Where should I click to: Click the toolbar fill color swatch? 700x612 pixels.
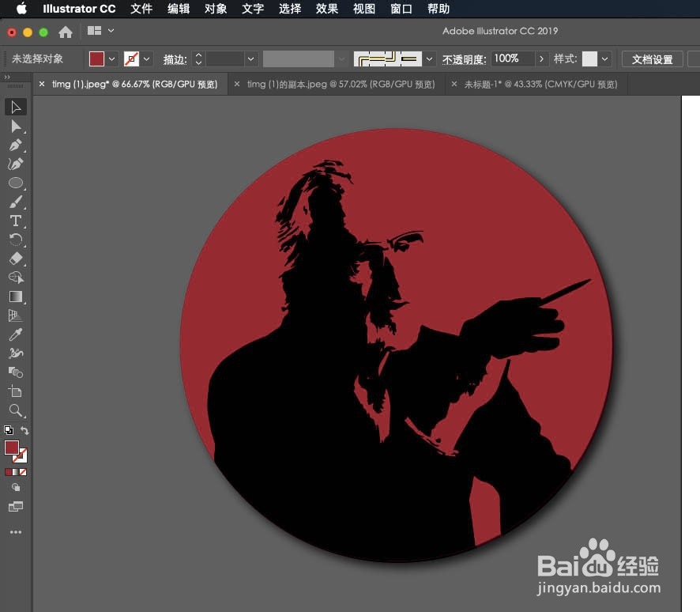[x=11, y=448]
